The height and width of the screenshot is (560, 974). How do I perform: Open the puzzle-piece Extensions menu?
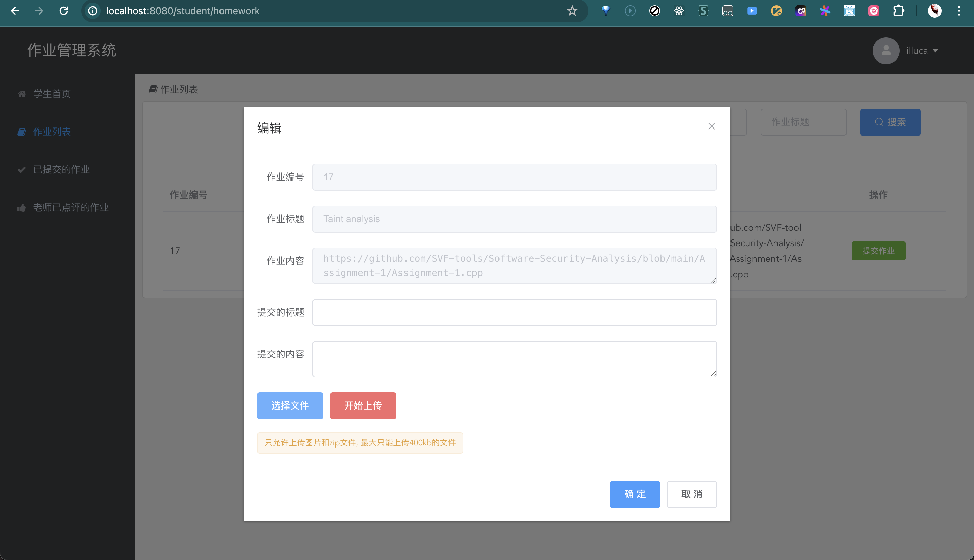pos(898,11)
